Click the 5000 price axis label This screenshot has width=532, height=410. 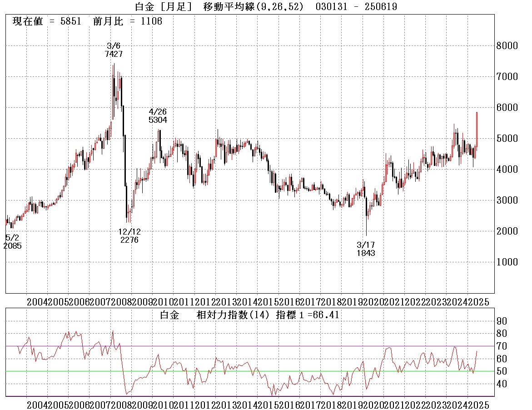(507, 138)
